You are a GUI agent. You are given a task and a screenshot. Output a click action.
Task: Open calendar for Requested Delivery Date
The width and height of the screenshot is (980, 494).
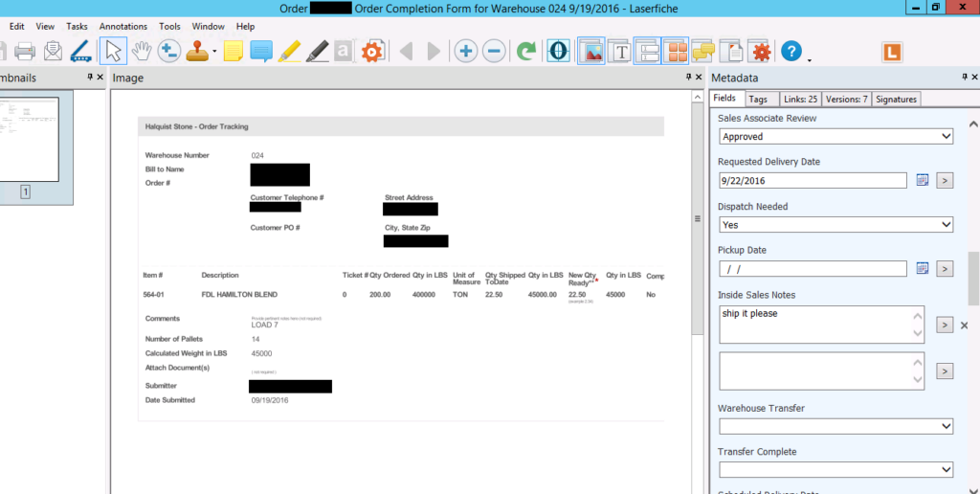[923, 181]
